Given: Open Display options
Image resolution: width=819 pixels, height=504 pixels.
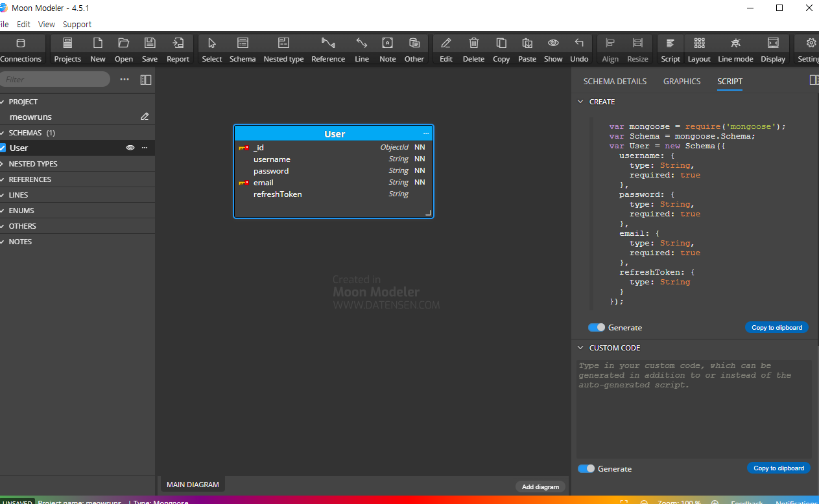Looking at the screenshot, I should coord(773,50).
